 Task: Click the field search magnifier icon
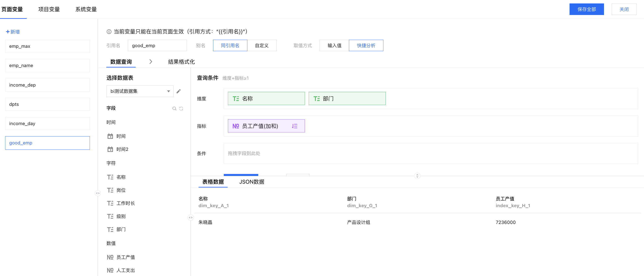174,108
